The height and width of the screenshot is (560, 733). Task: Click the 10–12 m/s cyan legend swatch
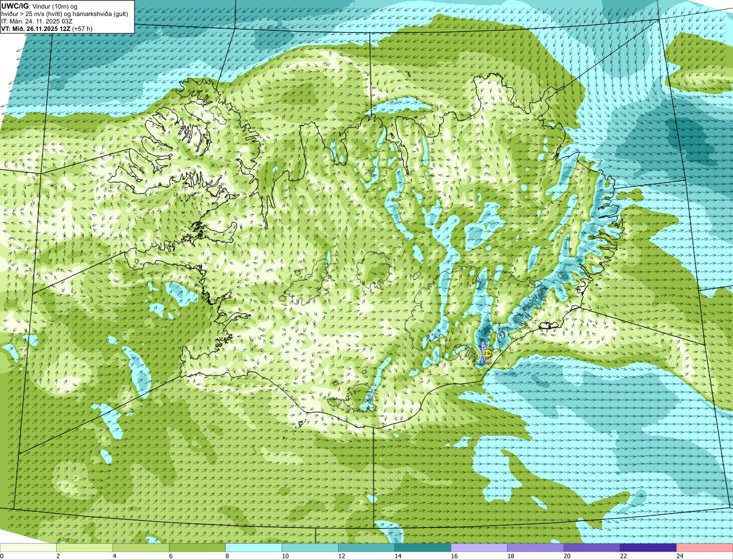310,547
